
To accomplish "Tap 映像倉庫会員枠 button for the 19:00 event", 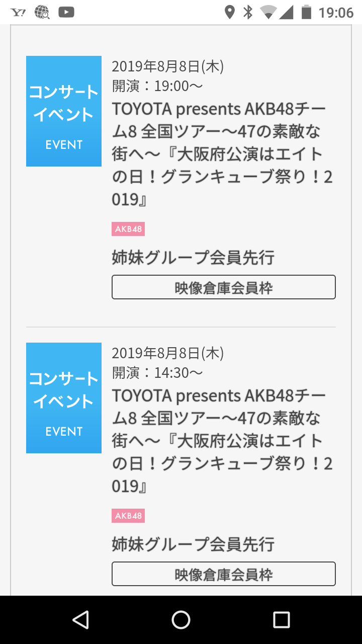I will [223, 287].
